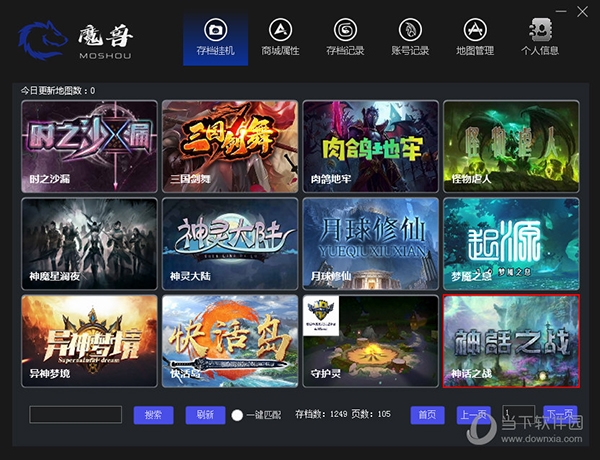Open the 神灵大陆 map card
This screenshot has width=600, height=460.
coord(230,244)
